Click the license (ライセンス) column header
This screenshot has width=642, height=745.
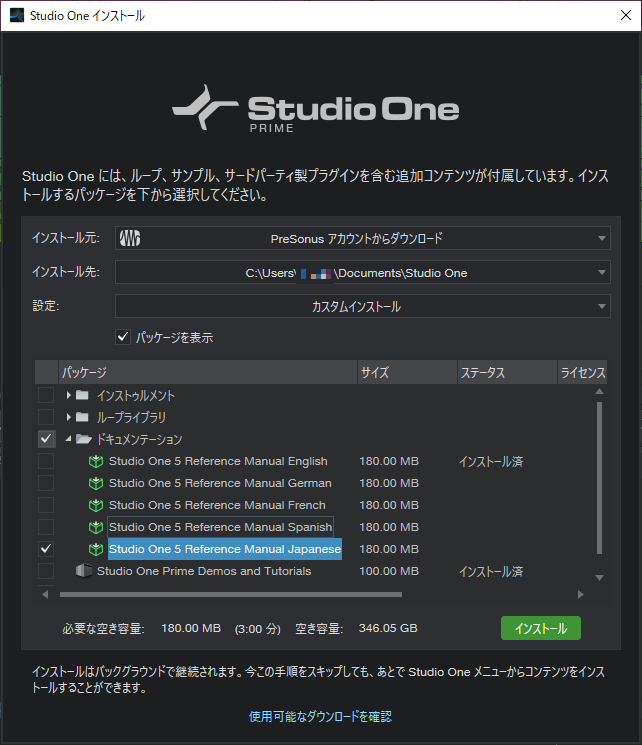pyautogui.click(x=582, y=372)
